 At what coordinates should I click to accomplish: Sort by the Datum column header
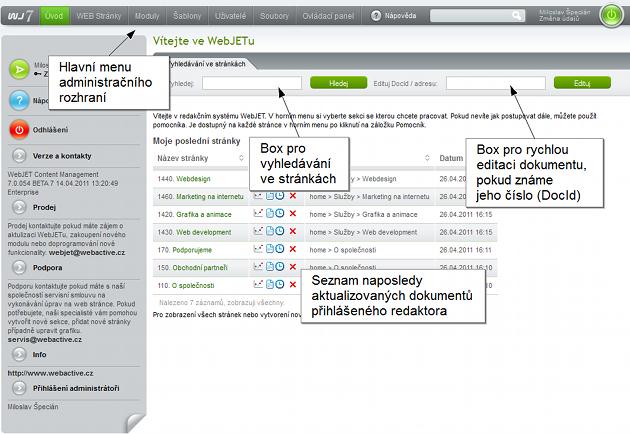point(451,158)
